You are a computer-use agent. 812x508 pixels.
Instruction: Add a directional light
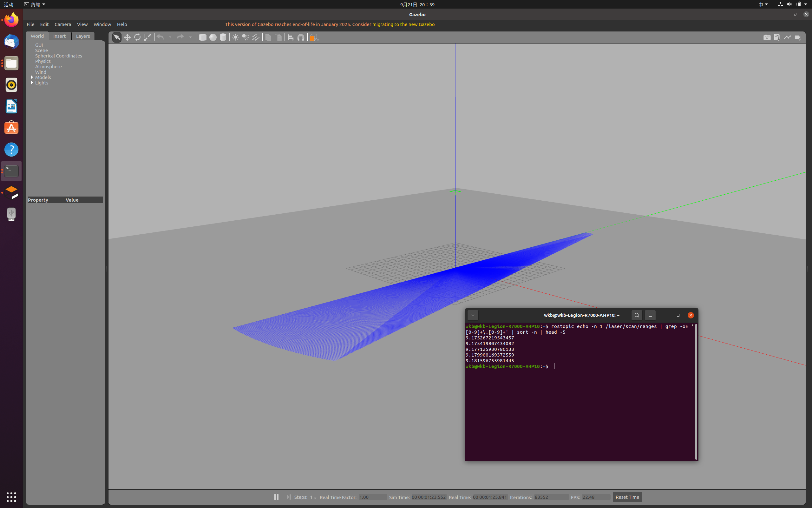[256, 37]
